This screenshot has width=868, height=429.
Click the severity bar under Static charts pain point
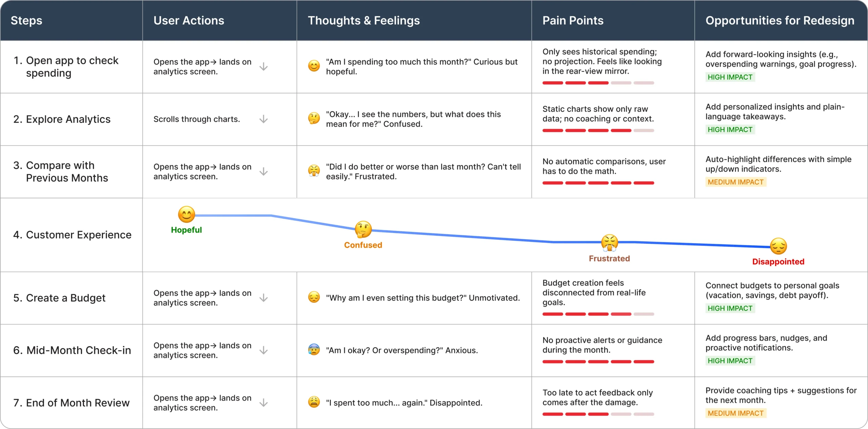[x=598, y=130]
